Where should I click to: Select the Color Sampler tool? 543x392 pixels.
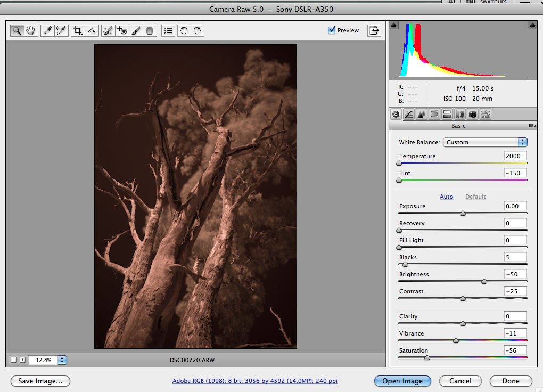tap(61, 30)
